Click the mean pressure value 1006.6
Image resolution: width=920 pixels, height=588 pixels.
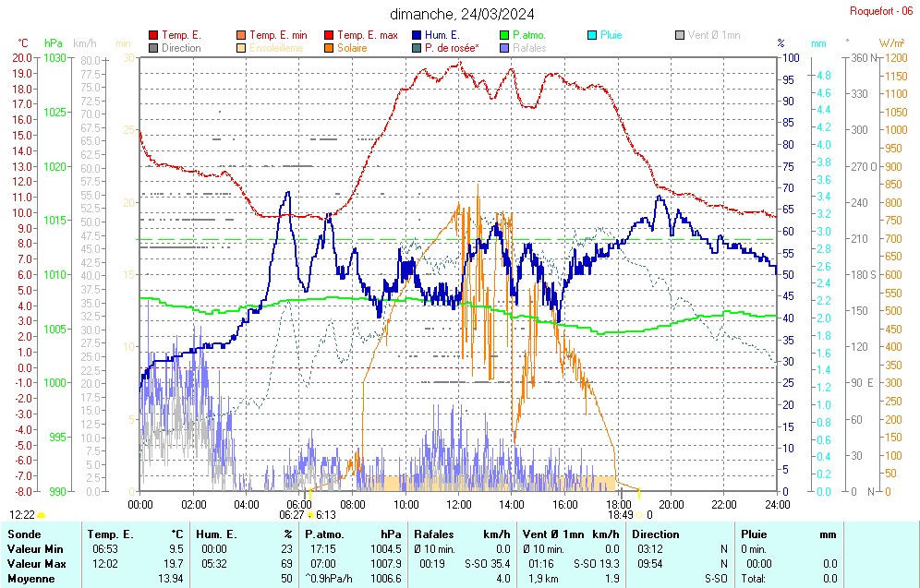coord(385,579)
